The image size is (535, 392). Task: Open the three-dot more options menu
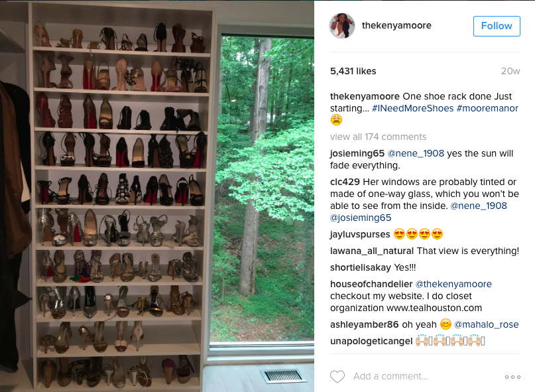click(x=512, y=377)
